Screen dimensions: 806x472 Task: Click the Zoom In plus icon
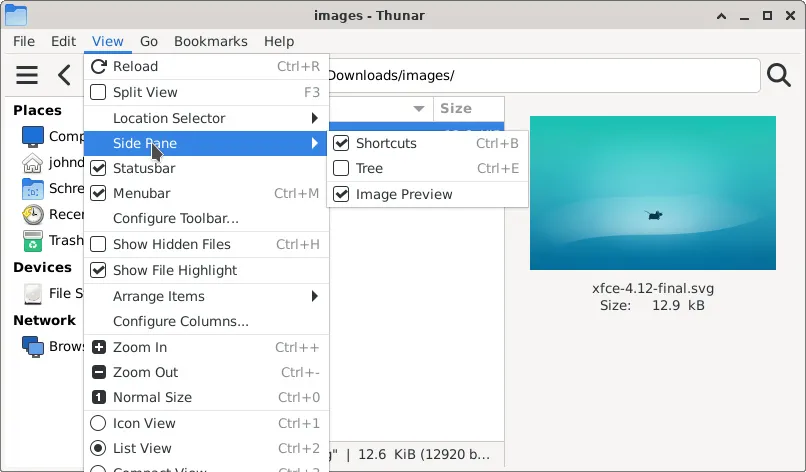pyautogui.click(x=98, y=347)
